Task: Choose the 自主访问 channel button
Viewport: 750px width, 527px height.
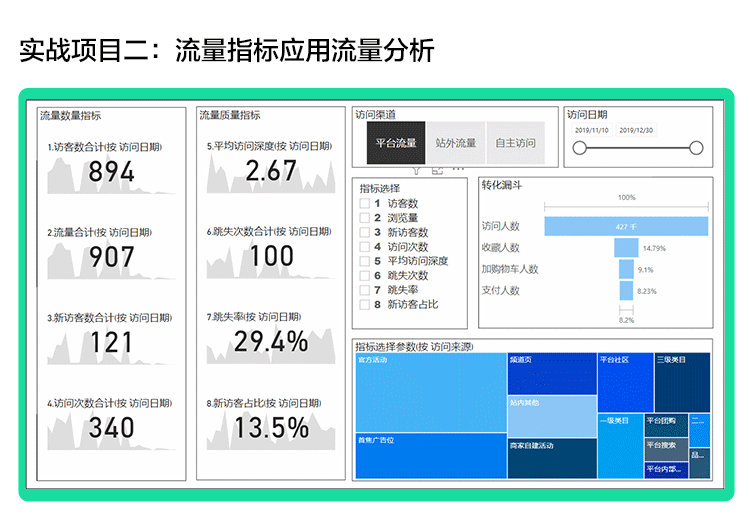Action: [515, 143]
